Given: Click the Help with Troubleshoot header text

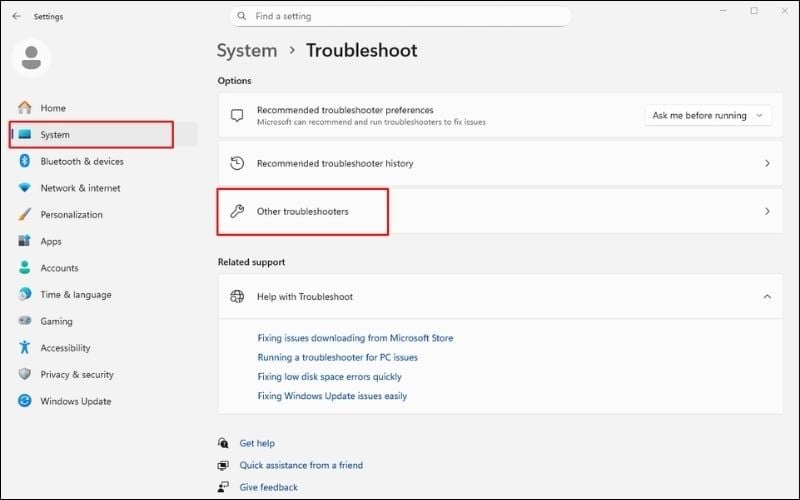Looking at the screenshot, I should (x=305, y=296).
